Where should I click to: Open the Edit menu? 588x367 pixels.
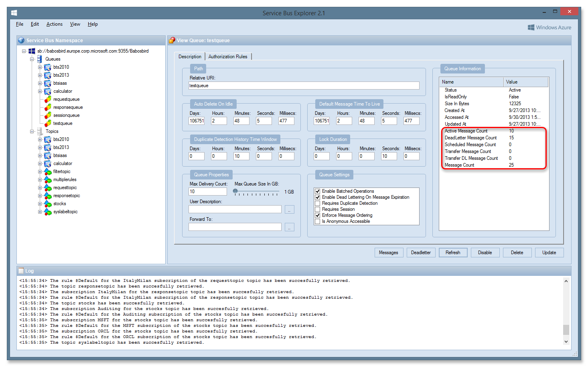35,24
